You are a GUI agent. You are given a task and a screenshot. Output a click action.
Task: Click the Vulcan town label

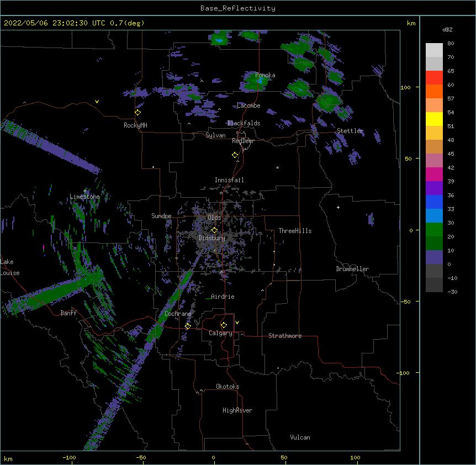[300, 437]
